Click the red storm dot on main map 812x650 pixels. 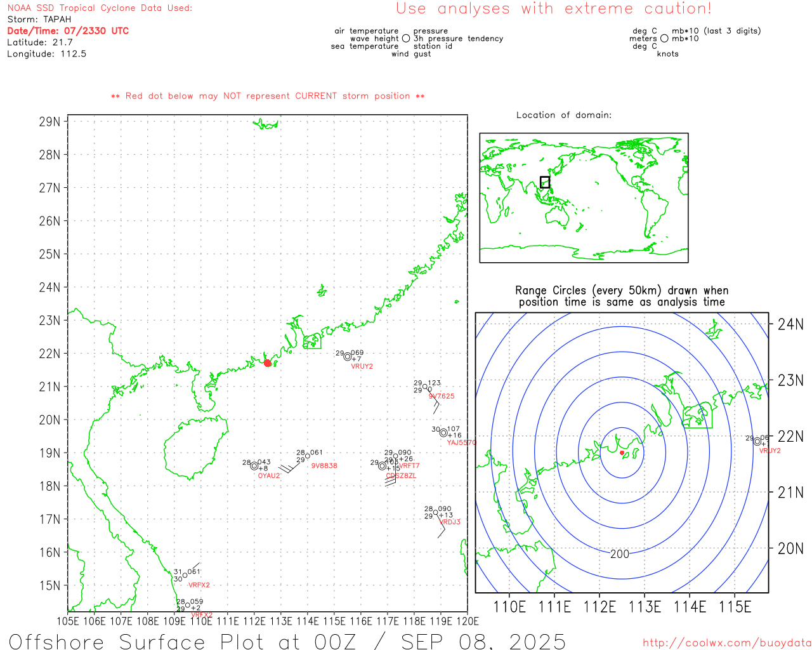click(x=268, y=363)
